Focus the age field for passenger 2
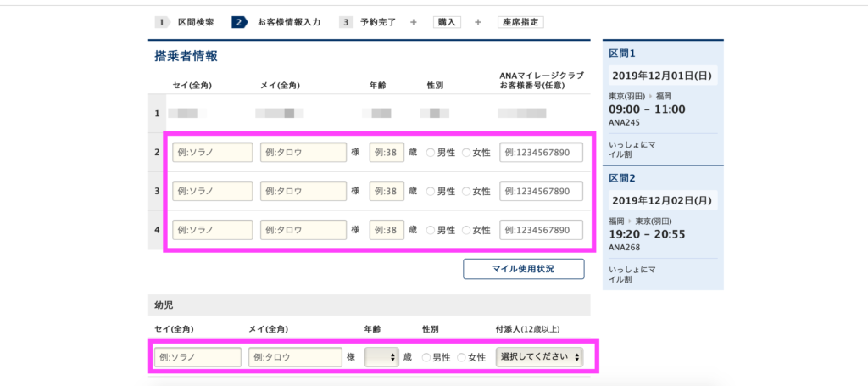 (387, 153)
